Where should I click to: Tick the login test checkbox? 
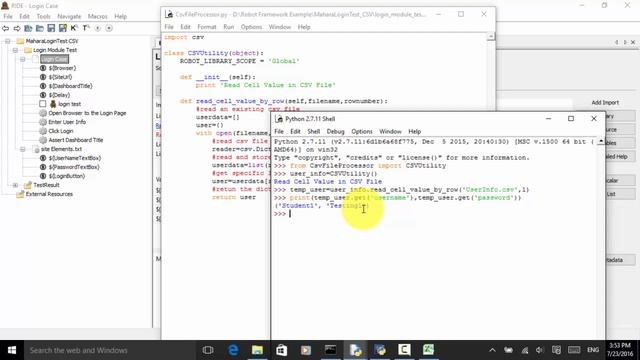pos(42,104)
